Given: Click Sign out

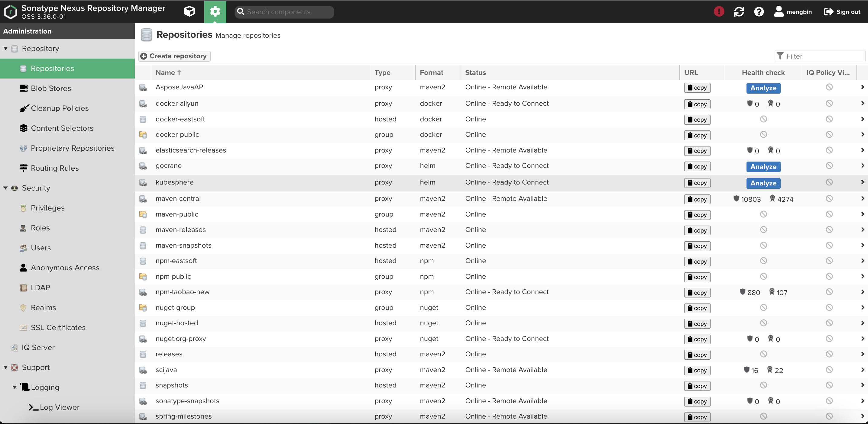Looking at the screenshot, I should pyautogui.click(x=842, y=12).
